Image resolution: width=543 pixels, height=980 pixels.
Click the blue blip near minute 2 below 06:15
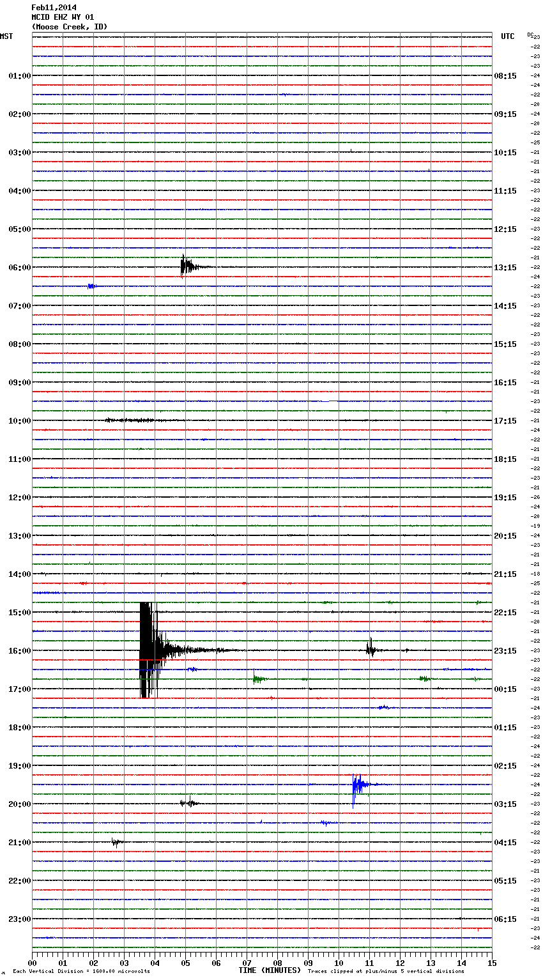pos(92,286)
